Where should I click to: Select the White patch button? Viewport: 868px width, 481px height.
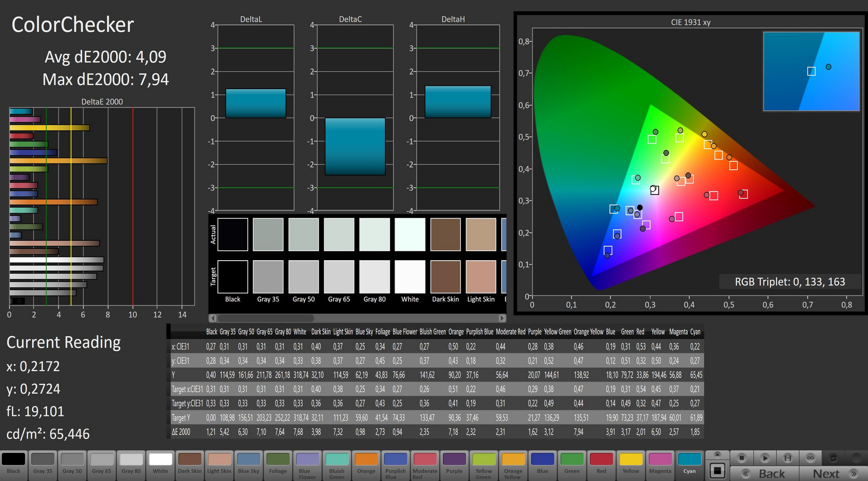(x=160, y=465)
